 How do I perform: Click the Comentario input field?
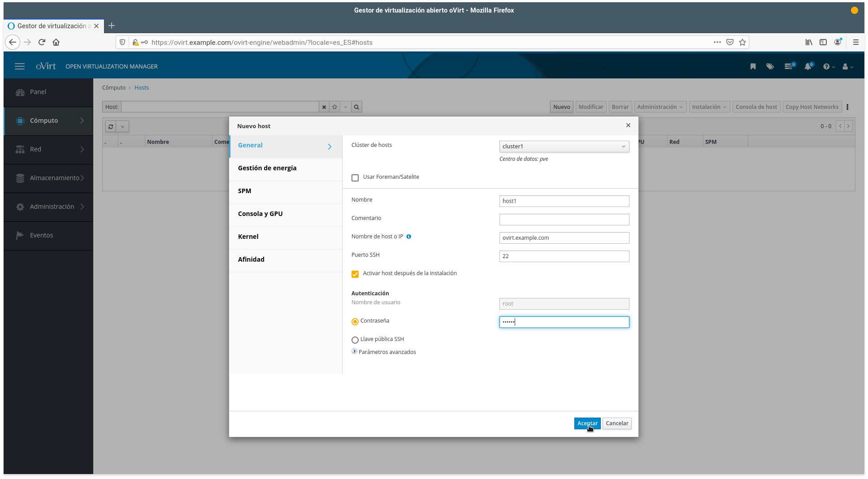click(564, 220)
